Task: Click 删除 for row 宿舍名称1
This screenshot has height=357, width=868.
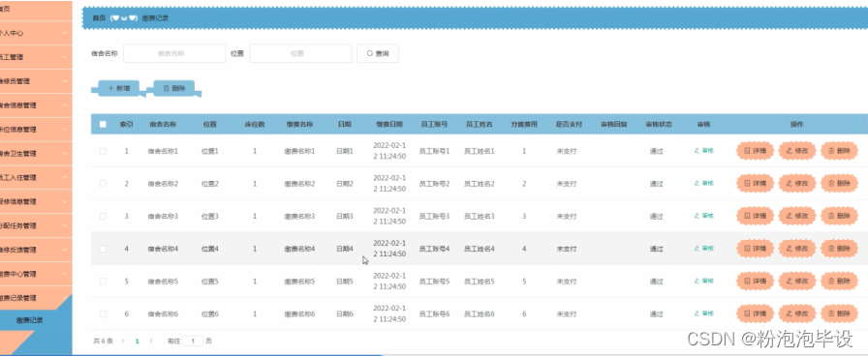Action: pyautogui.click(x=839, y=151)
